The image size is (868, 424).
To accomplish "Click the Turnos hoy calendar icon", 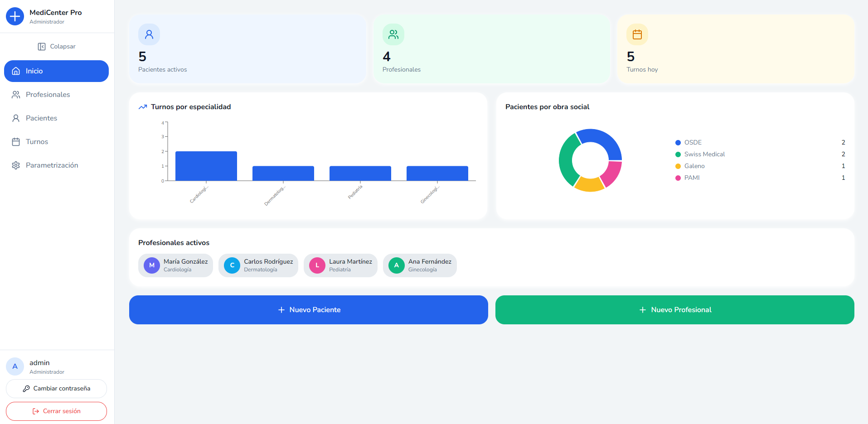I will point(637,34).
